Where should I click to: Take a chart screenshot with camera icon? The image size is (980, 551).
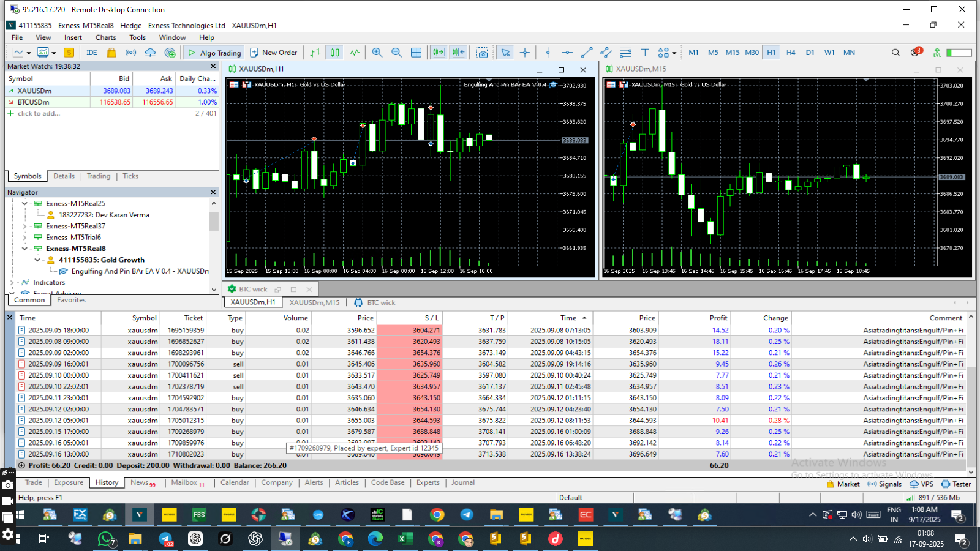[x=483, y=53]
